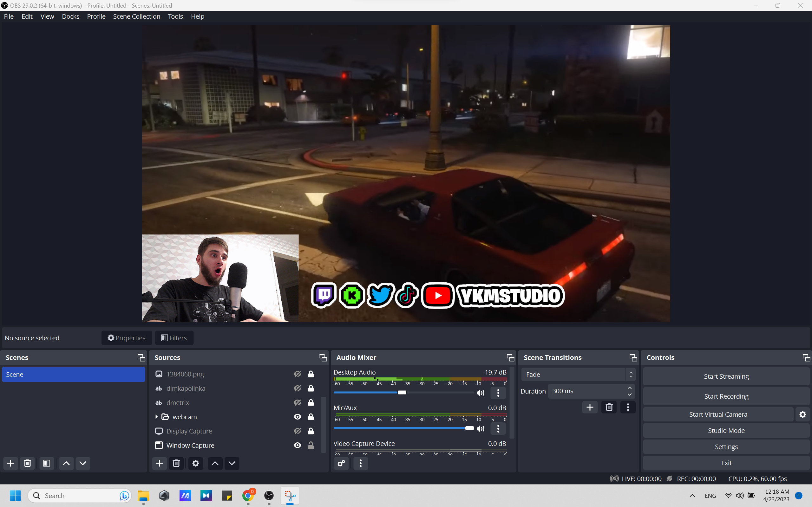Open the OBS app from the taskbar
812x507 pixels.
point(269,496)
